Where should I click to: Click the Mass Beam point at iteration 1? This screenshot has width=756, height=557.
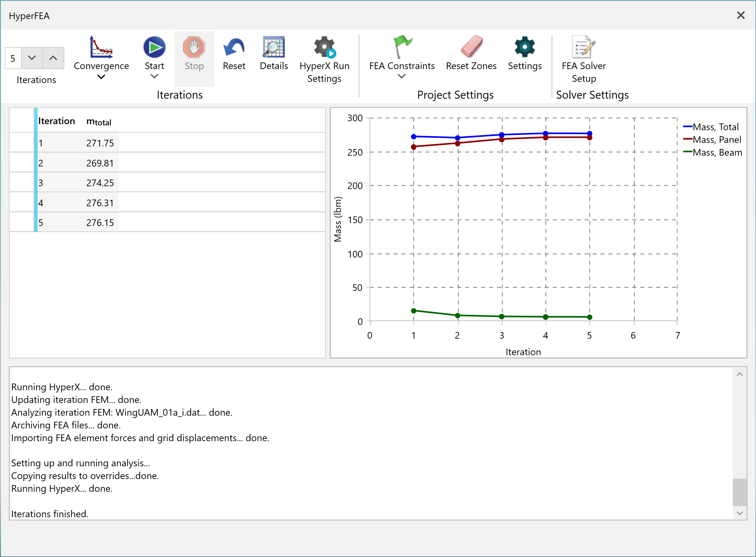click(414, 311)
